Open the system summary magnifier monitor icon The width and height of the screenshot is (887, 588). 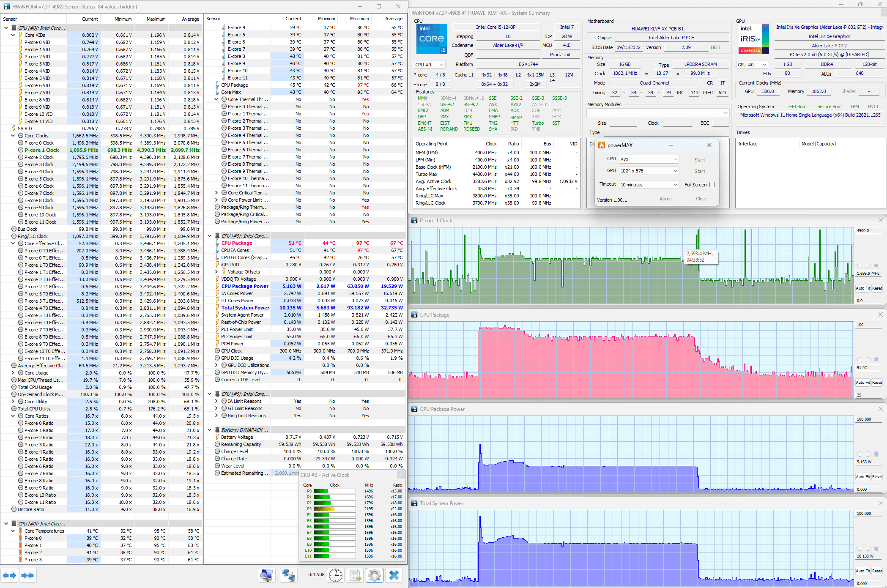point(267,575)
